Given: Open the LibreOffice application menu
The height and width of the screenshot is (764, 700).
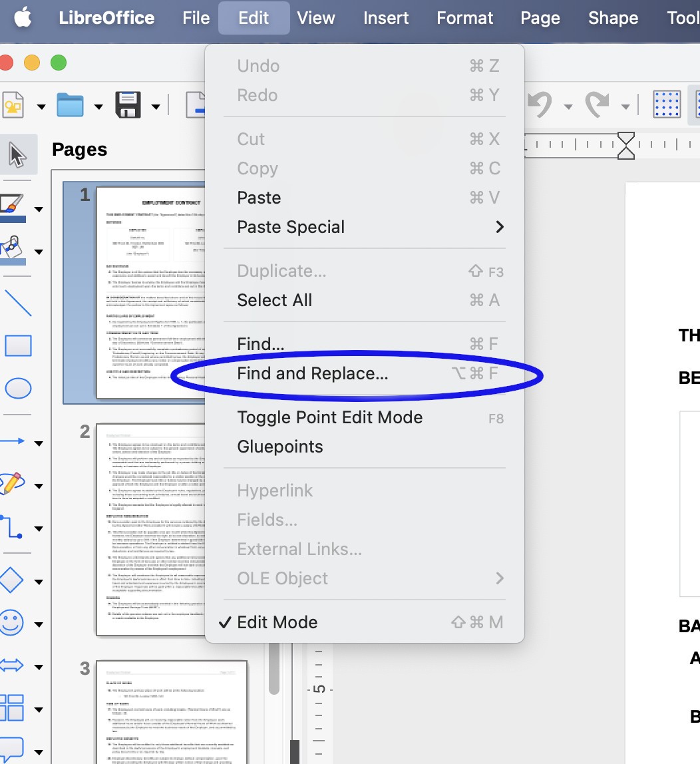Looking at the screenshot, I should 106,18.
